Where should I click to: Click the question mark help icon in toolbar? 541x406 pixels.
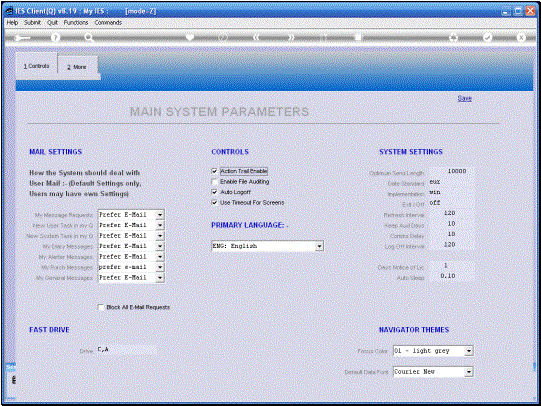point(55,37)
